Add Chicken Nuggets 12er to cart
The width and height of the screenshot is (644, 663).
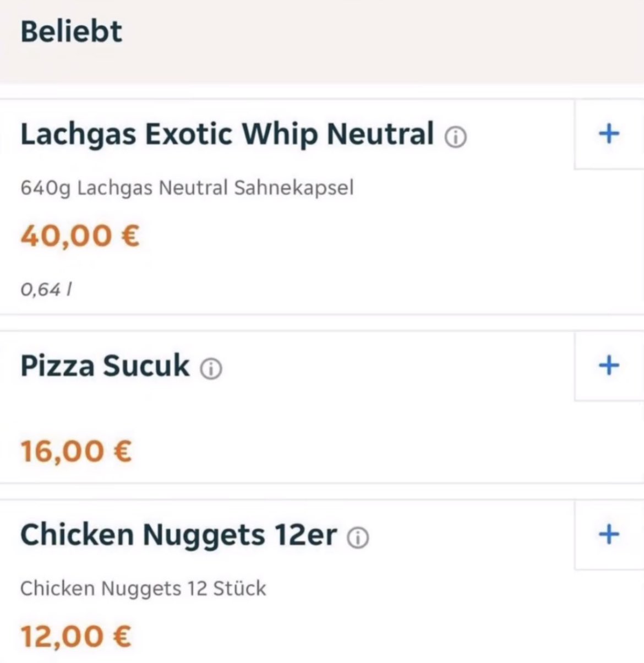click(609, 534)
